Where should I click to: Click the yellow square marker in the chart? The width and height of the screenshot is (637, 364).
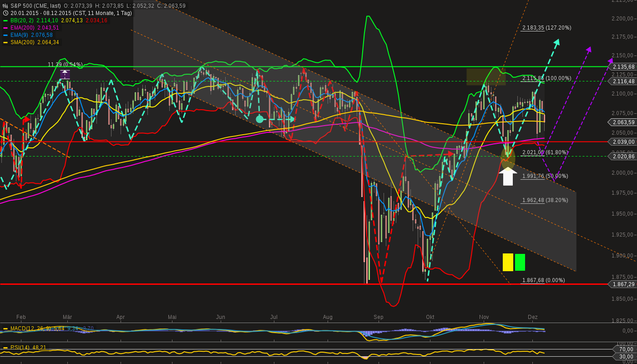tap(508, 263)
